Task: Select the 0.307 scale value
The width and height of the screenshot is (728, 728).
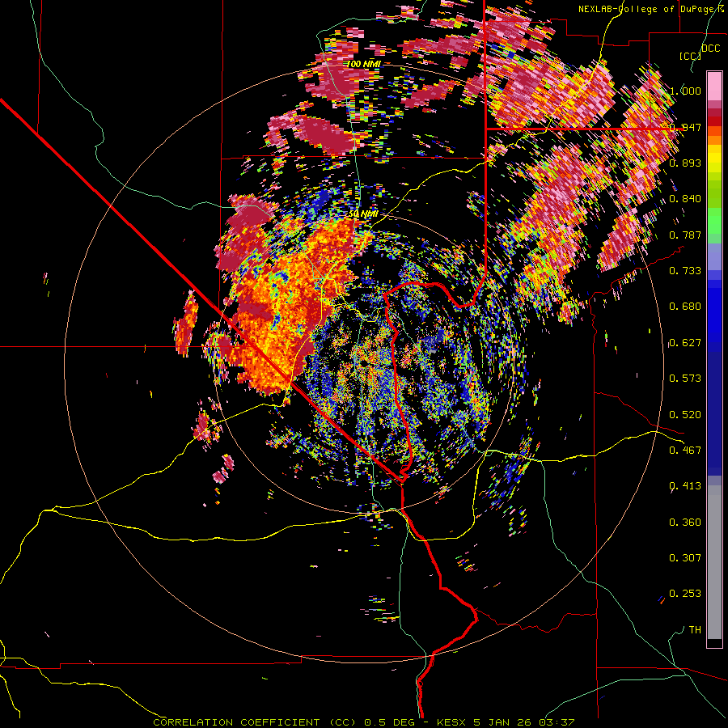Action: (685, 558)
